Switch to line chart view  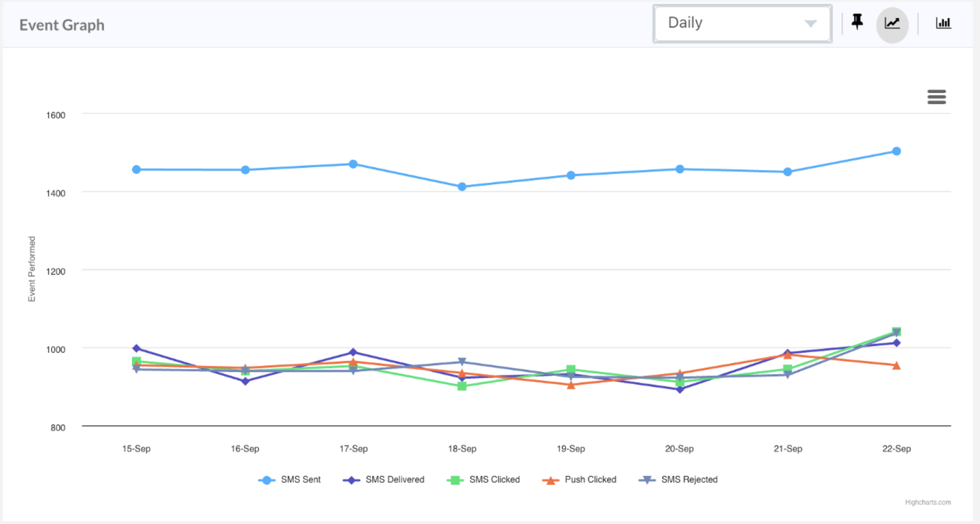pos(892,24)
